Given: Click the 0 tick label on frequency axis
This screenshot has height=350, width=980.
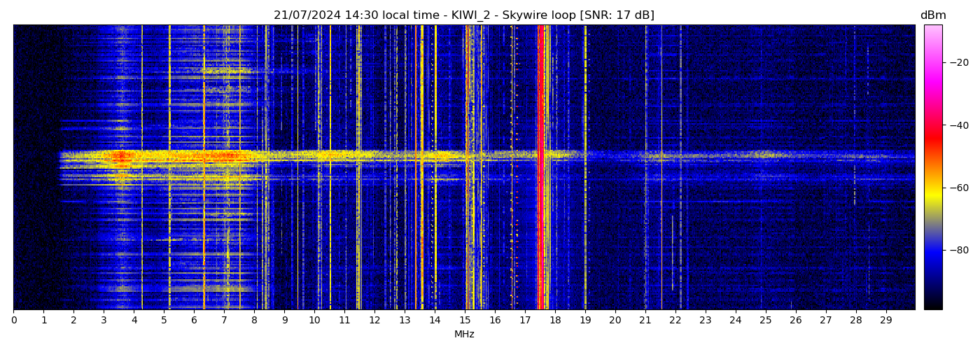Looking at the screenshot, I should pos(13,321).
